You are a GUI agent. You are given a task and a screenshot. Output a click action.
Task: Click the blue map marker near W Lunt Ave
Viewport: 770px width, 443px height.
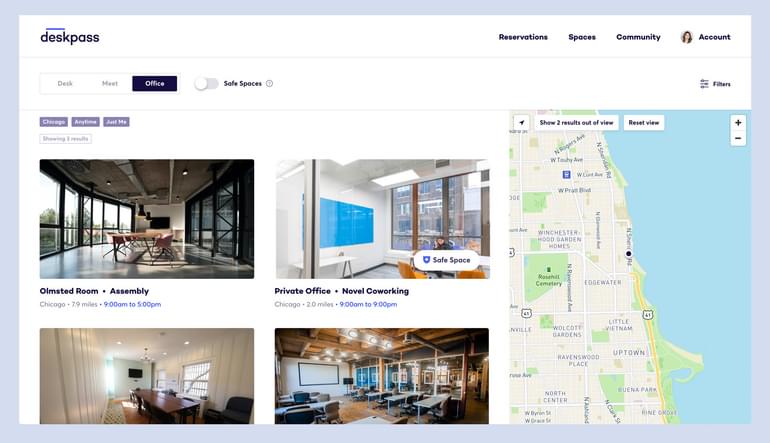pyautogui.click(x=566, y=174)
